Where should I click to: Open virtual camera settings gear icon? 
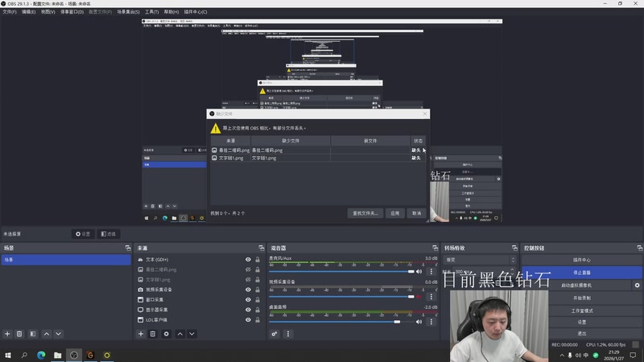pyautogui.click(x=637, y=285)
